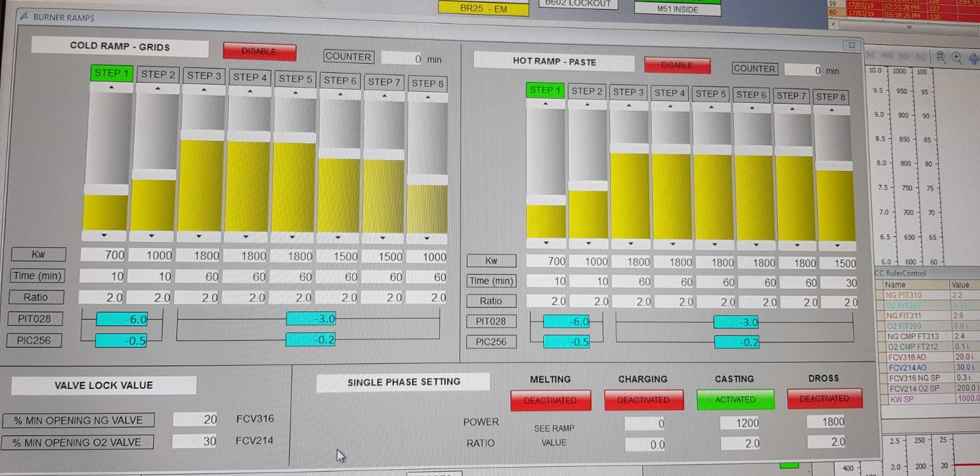
Task: Click CHARGING ratio field showing 0.0
Action: [x=646, y=445]
